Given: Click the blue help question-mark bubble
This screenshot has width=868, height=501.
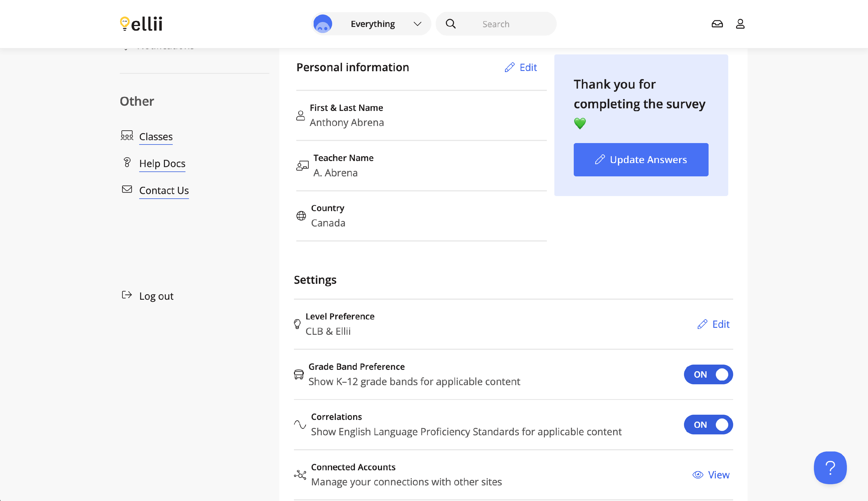Looking at the screenshot, I should pos(830,468).
